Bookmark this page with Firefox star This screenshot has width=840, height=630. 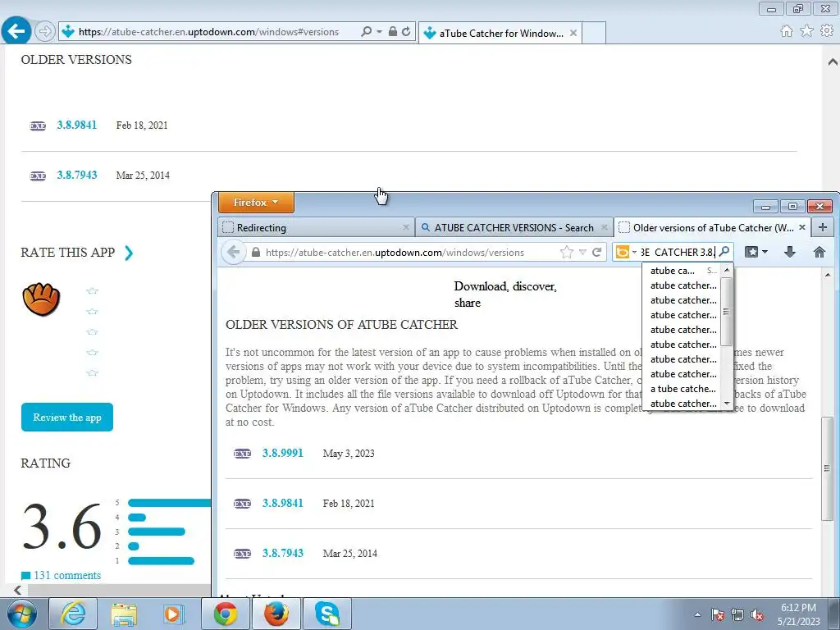[x=566, y=252]
